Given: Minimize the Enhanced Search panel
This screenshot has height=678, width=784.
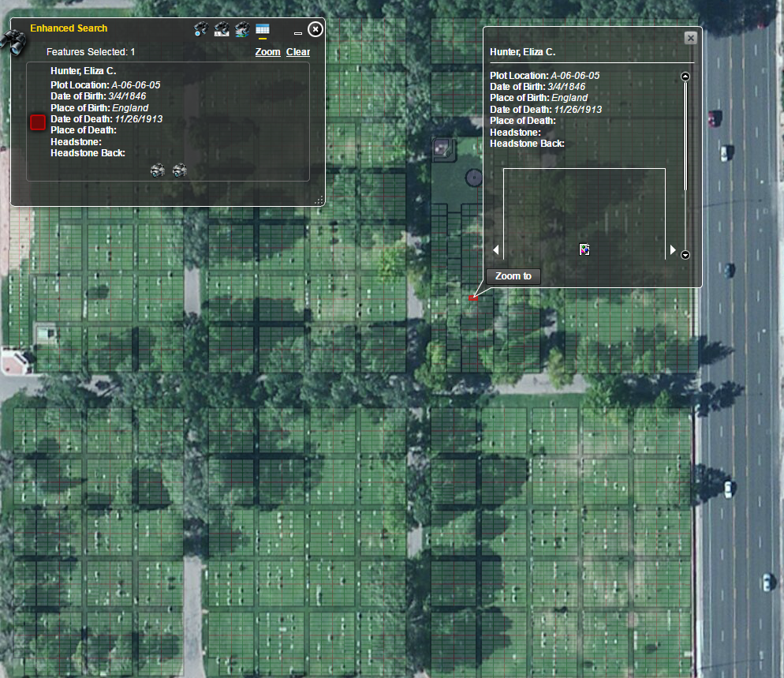Looking at the screenshot, I should [298, 33].
